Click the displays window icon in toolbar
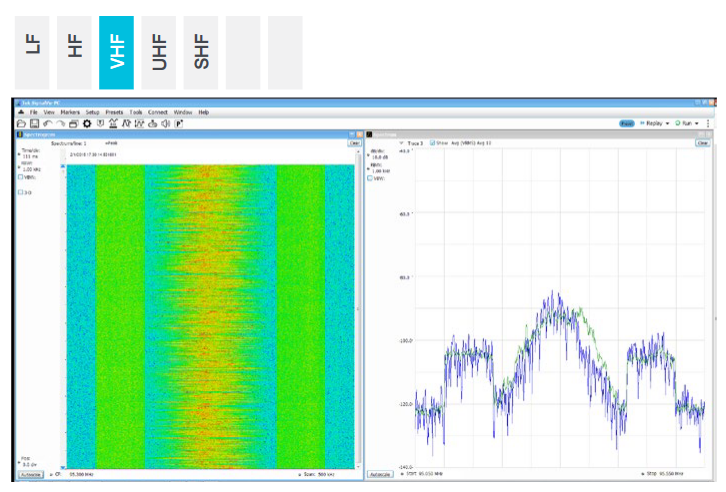Image resolution: width=726 pixels, height=492 pixels. tap(74, 123)
